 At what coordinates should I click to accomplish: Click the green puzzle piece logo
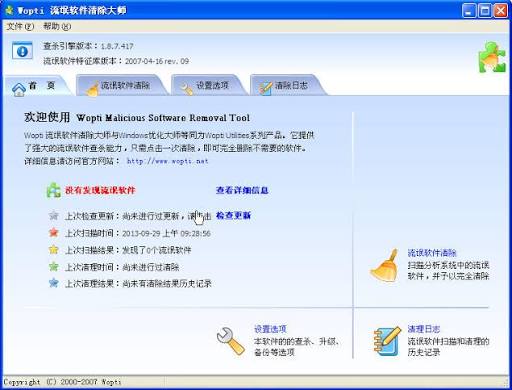pyautogui.click(x=492, y=57)
